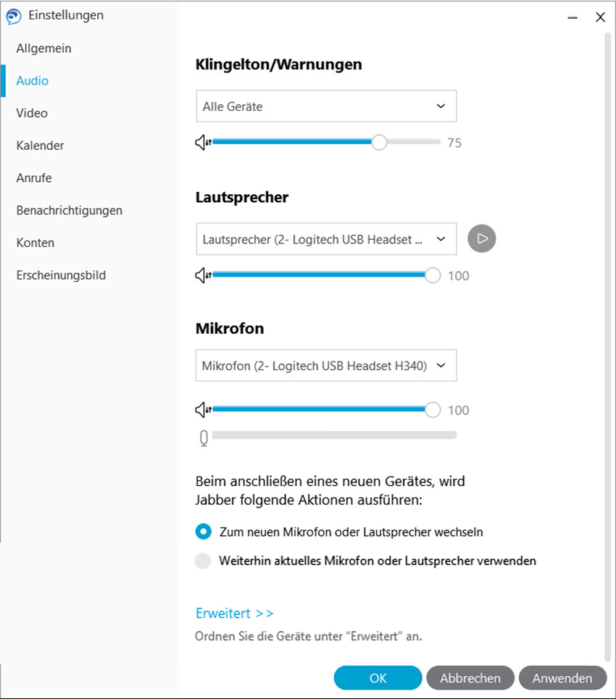This screenshot has height=699, width=616.
Task: Open the 'Alle Geräte' ringtone dropdown
Action: point(326,106)
